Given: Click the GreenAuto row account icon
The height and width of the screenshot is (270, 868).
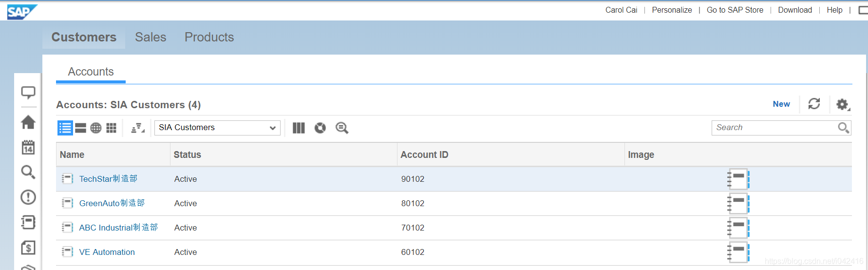Looking at the screenshot, I should click(x=67, y=203).
